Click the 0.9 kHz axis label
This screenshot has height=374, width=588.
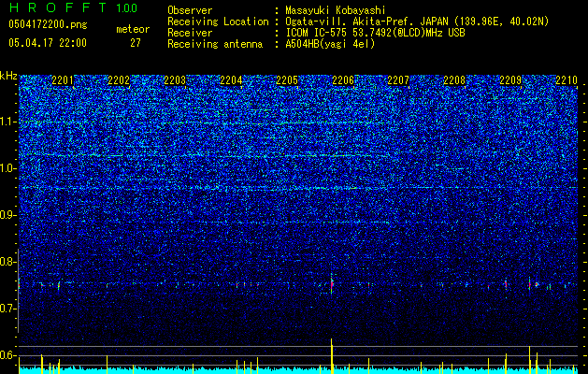7,215
